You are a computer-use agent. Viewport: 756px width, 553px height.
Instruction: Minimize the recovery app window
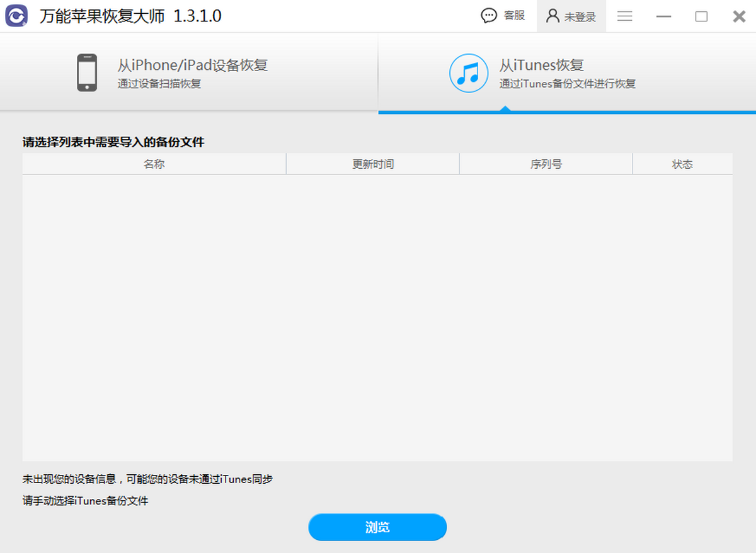point(663,16)
